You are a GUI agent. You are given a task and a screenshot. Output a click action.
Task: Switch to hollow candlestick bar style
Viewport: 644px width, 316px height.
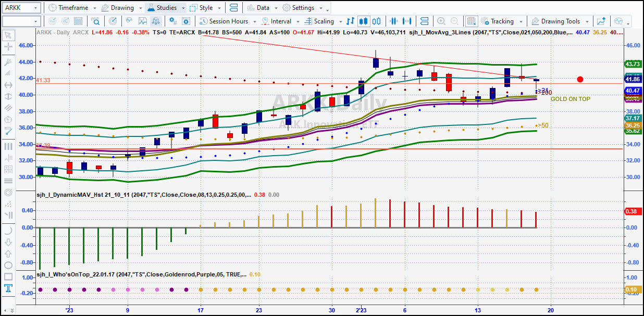point(377,21)
